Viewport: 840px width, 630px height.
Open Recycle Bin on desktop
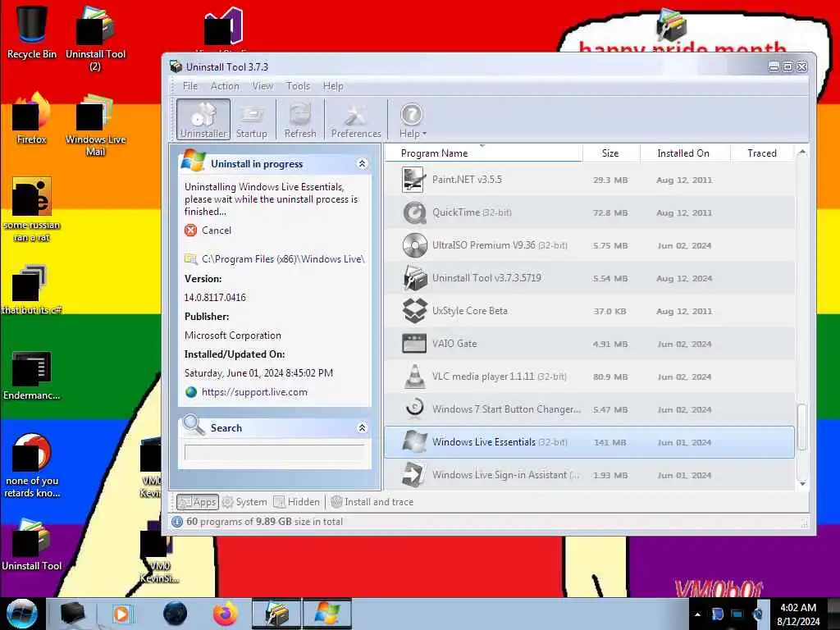point(32,32)
